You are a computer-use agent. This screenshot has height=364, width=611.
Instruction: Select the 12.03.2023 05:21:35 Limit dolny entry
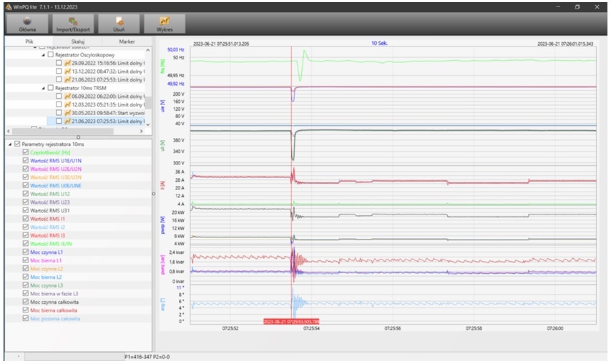(x=108, y=104)
